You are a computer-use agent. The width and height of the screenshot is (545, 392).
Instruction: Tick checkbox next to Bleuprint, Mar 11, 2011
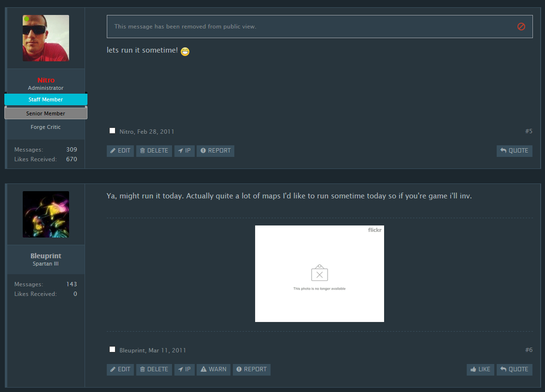pyautogui.click(x=112, y=350)
